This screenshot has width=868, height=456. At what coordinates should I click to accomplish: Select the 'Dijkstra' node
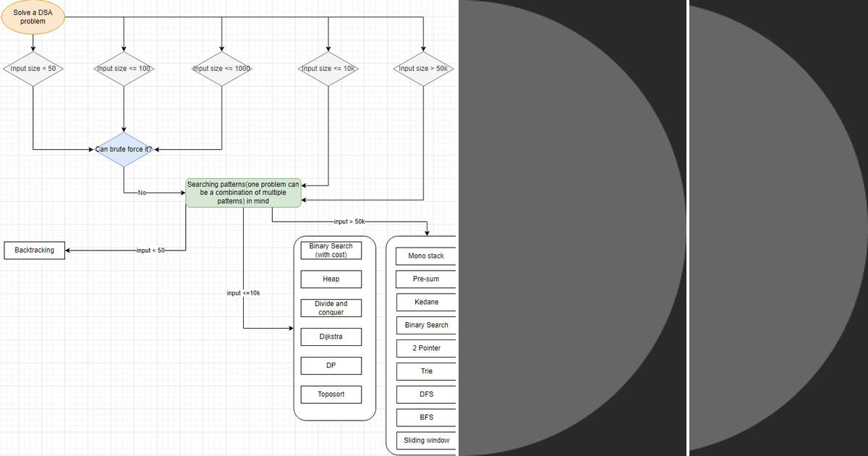331,337
